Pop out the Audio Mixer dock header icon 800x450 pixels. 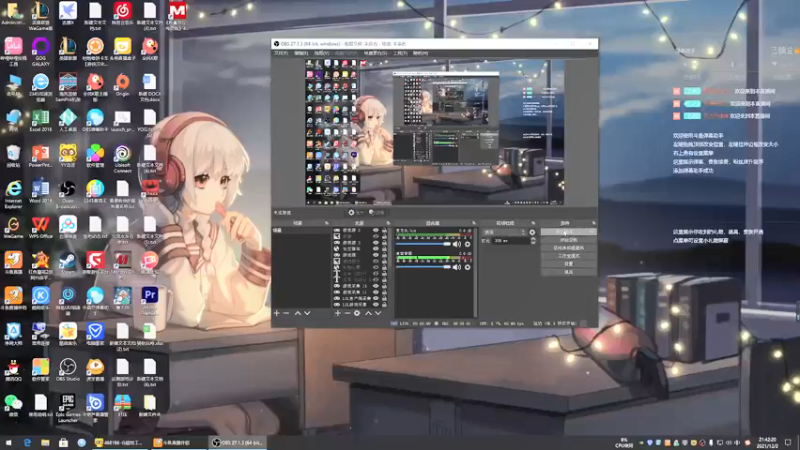474,223
